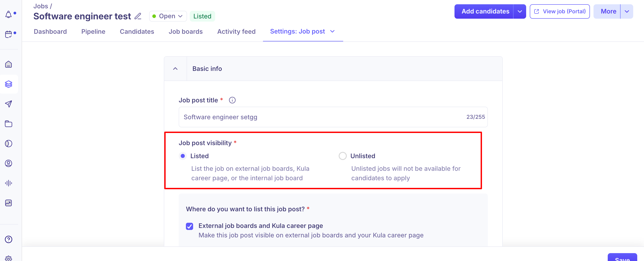Select the Settings: Job post tab

pyautogui.click(x=297, y=31)
